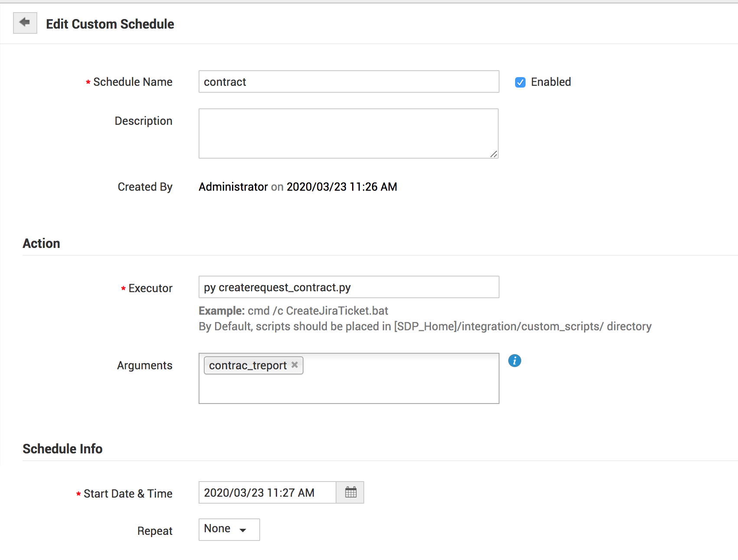This screenshot has height=560, width=738.
Task: Open the Arguments info icon
Action: click(x=514, y=361)
